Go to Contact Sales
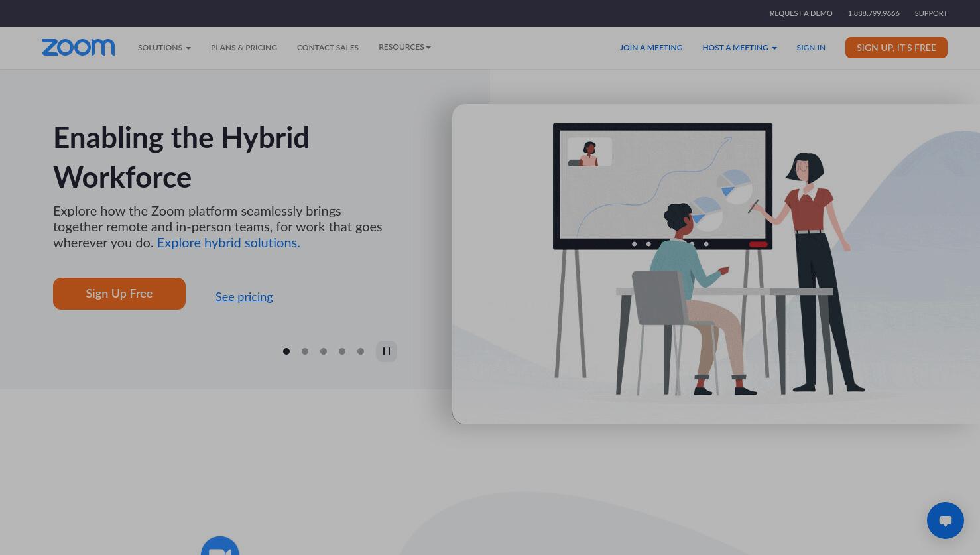980x555 pixels. tap(328, 48)
